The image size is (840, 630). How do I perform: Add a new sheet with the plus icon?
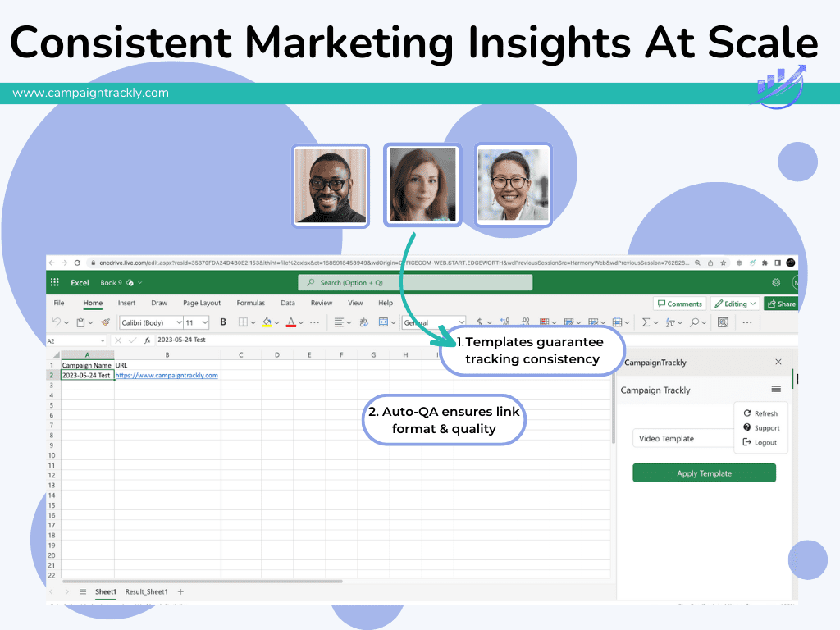tap(180, 591)
